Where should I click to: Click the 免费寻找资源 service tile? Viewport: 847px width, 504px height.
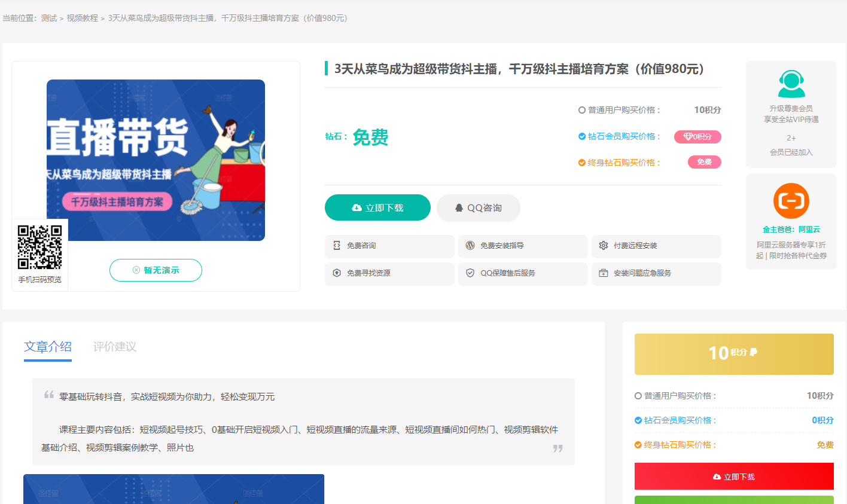[x=389, y=274]
